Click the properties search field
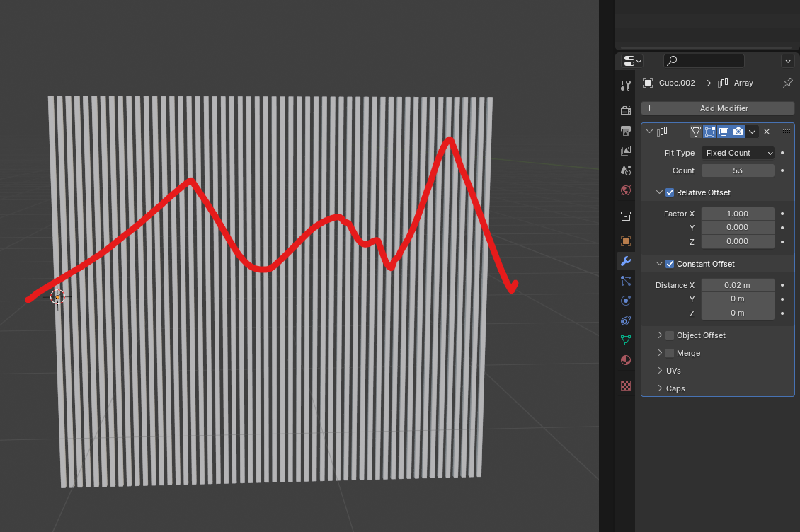The image size is (800, 532). (x=704, y=61)
